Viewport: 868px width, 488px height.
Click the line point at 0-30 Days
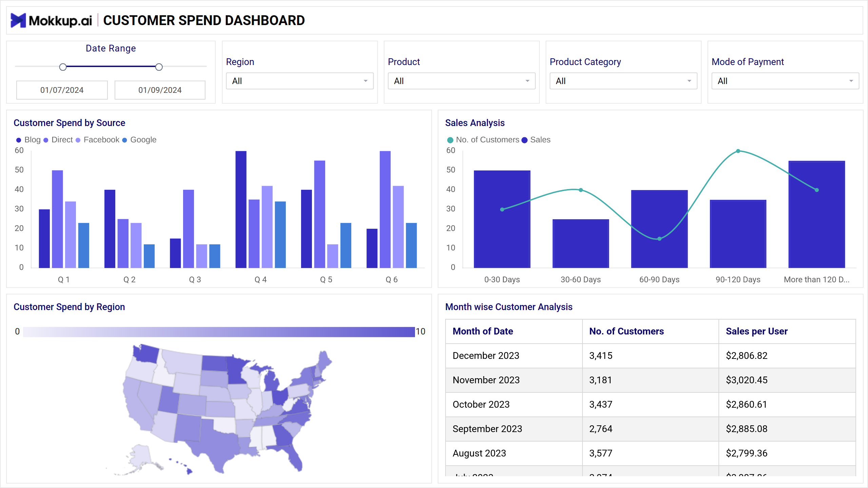click(502, 209)
